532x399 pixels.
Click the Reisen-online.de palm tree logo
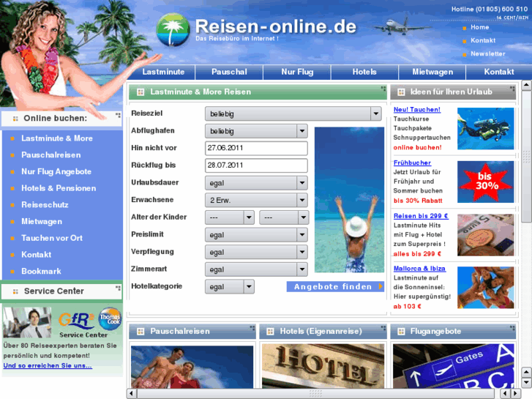click(173, 29)
